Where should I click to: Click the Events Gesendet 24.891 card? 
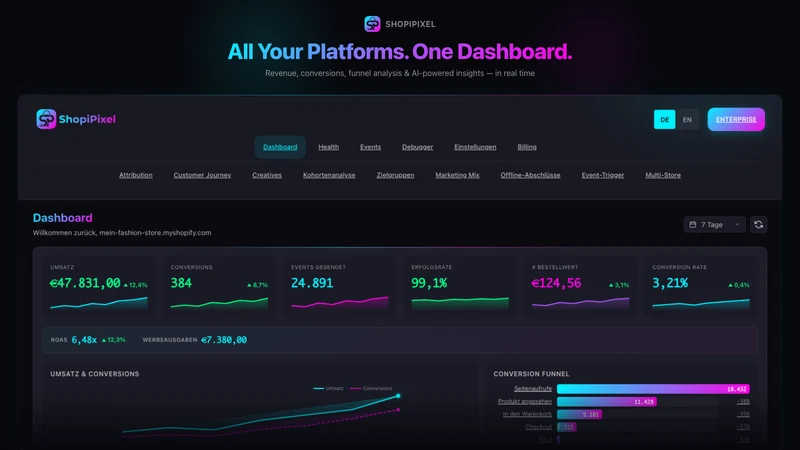339,286
